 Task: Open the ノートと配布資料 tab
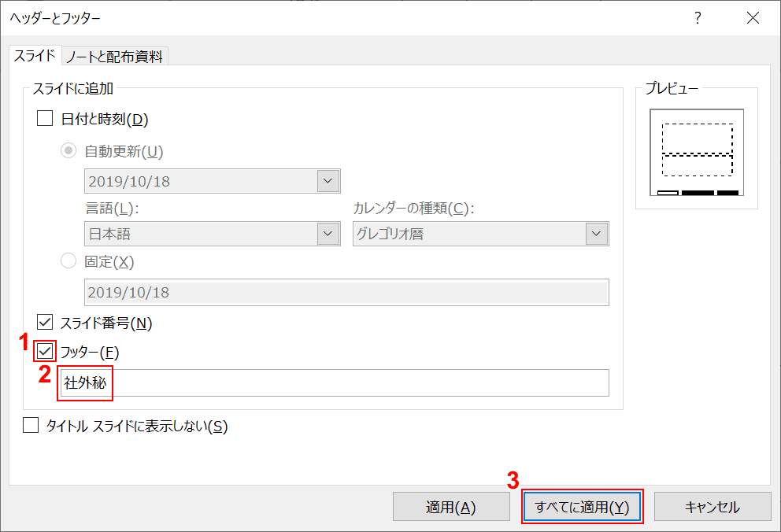pos(115,56)
